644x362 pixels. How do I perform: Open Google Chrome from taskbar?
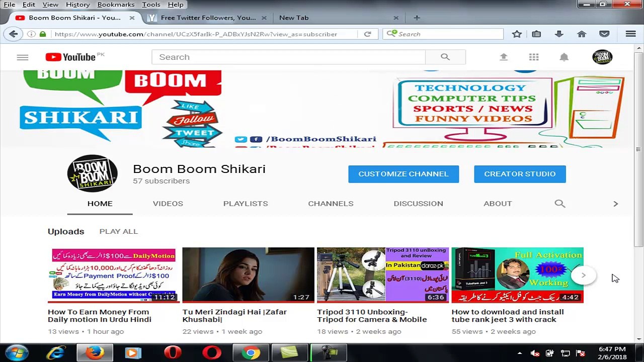point(251,353)
